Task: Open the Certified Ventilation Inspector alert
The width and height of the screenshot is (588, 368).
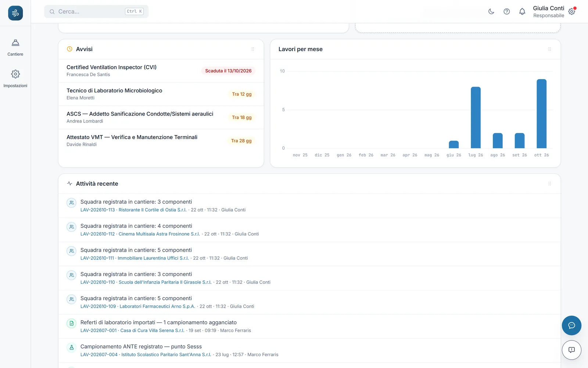Action: (x=161, y=71)
